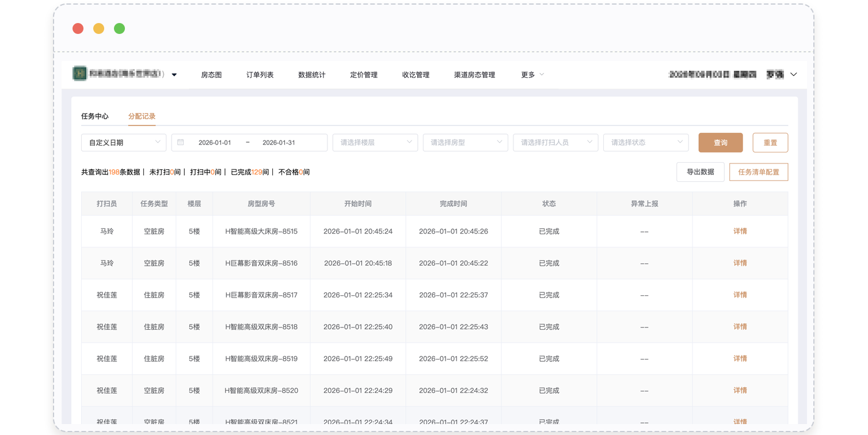Click the completion time 2026-01-01 22:25:43
This screenshot has width=868, height=435.
pos(454,327)
